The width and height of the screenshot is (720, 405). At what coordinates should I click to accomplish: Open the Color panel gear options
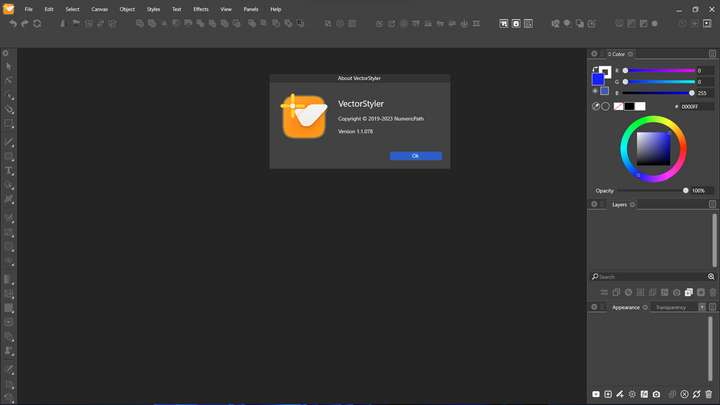(594, 54)
